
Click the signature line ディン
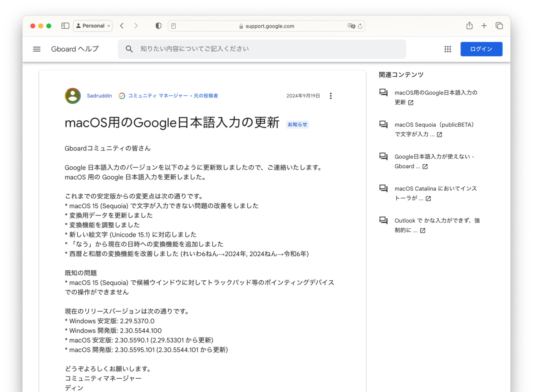tap(74, 388)
